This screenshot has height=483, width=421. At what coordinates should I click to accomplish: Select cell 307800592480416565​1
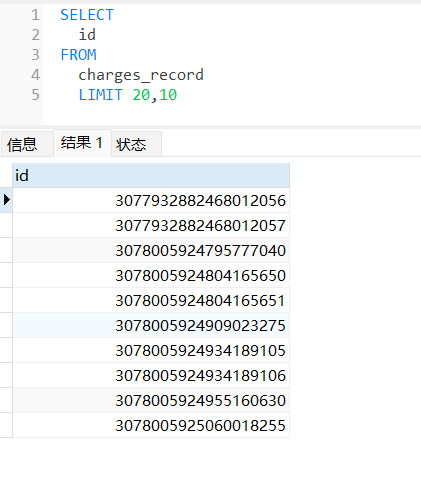[151, 300]
